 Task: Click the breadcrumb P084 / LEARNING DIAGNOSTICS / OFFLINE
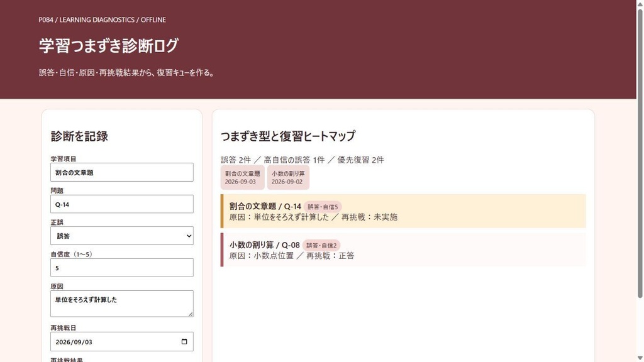pyautogui.click(x=103, y=19)
